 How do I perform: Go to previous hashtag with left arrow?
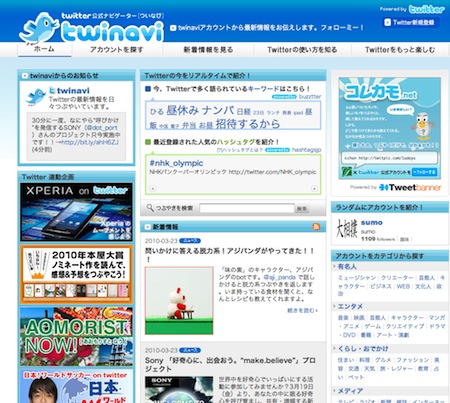coord(152,189)
